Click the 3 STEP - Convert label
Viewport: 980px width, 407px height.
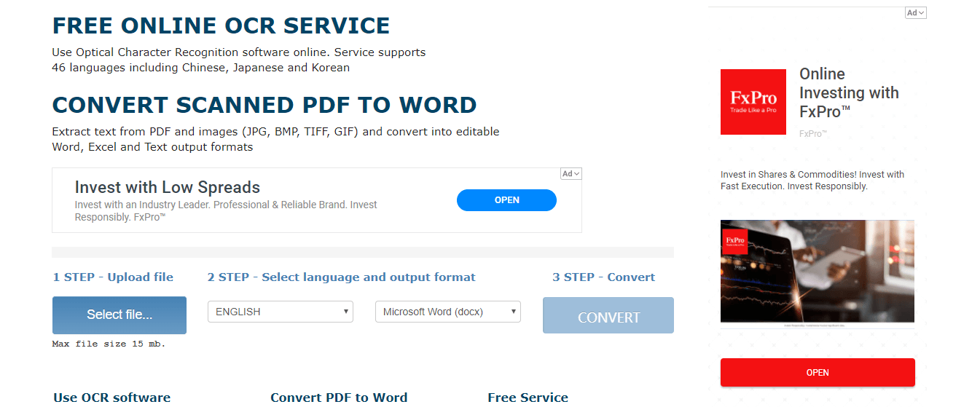click(603, 277)
